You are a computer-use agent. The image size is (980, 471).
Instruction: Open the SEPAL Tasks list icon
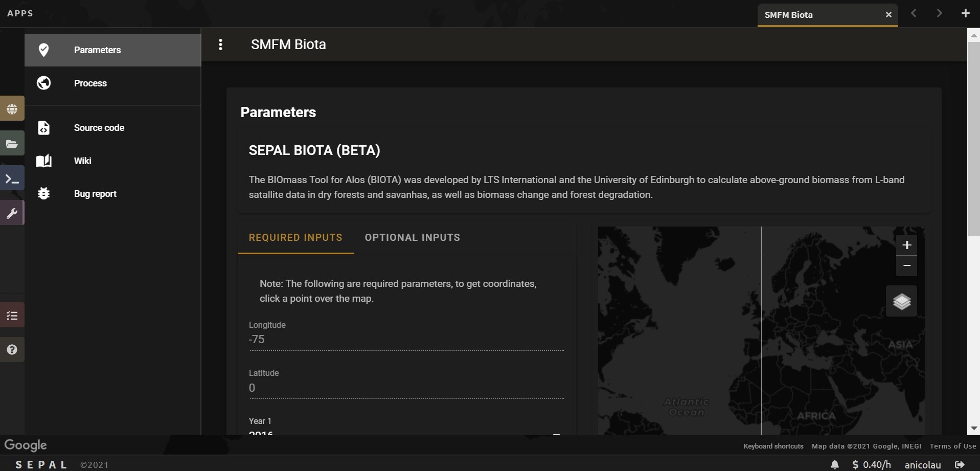12,316
